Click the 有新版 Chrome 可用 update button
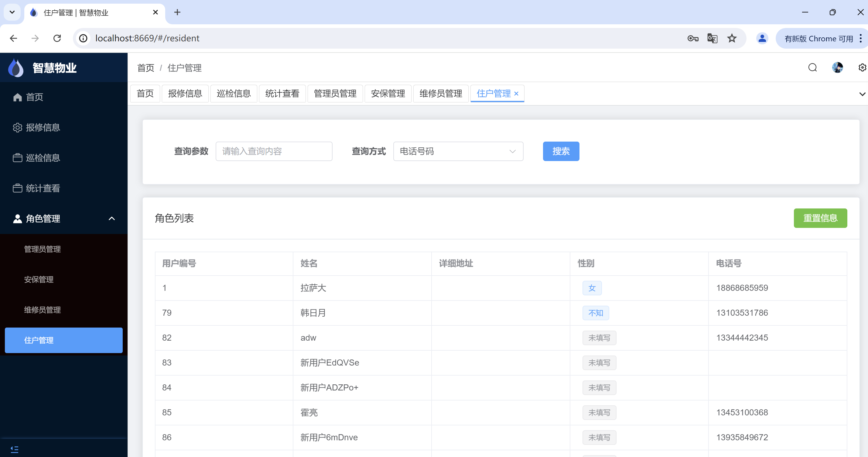The image size is (868, 457). 819,38
